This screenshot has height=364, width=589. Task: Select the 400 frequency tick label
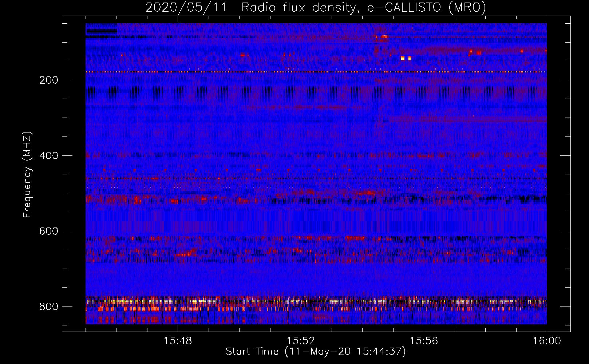[x=49, y=156]
